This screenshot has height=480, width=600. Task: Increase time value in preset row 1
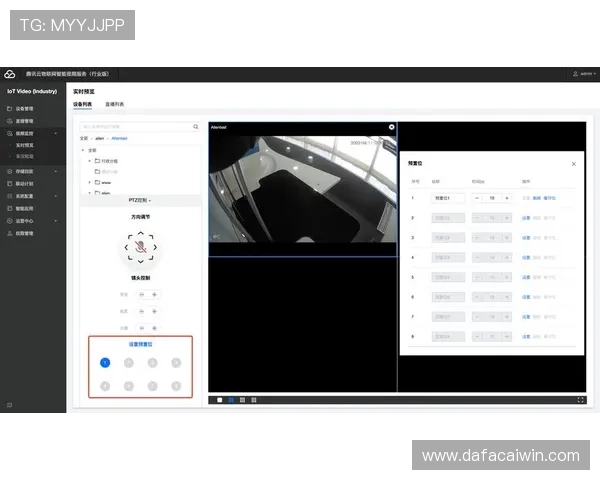tap(507, 198)
